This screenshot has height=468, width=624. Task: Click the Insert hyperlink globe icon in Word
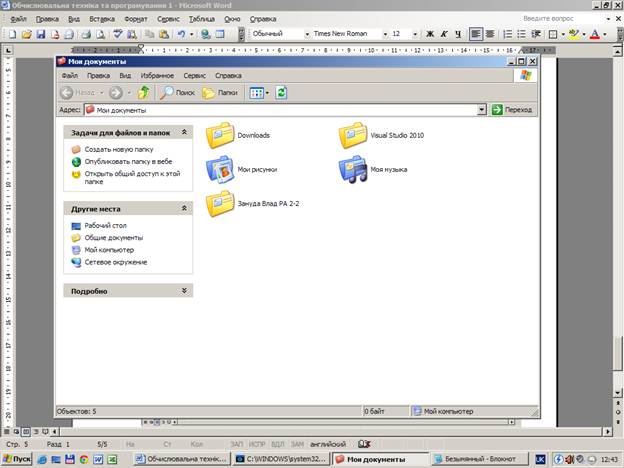point(205,34)
